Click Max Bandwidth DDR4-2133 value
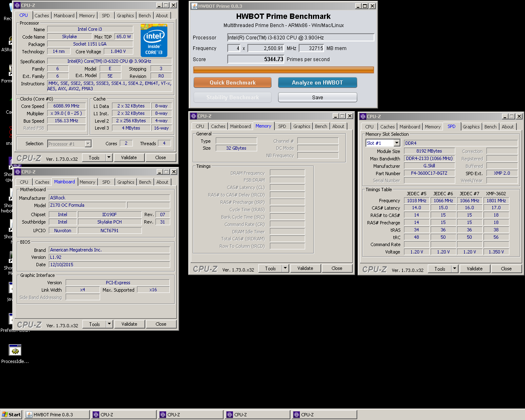525x420 pixels. point(429,158)
